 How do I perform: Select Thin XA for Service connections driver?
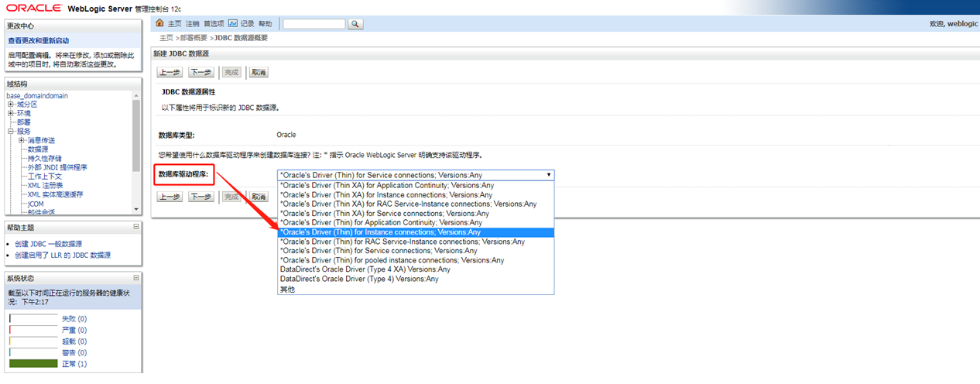(x=384, y=214)
